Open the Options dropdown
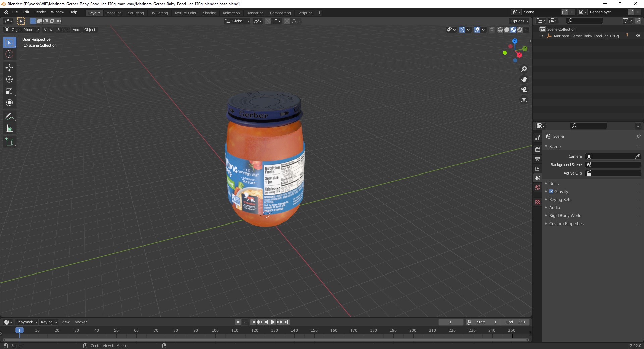Screen dimensions: 644x349 520,21
